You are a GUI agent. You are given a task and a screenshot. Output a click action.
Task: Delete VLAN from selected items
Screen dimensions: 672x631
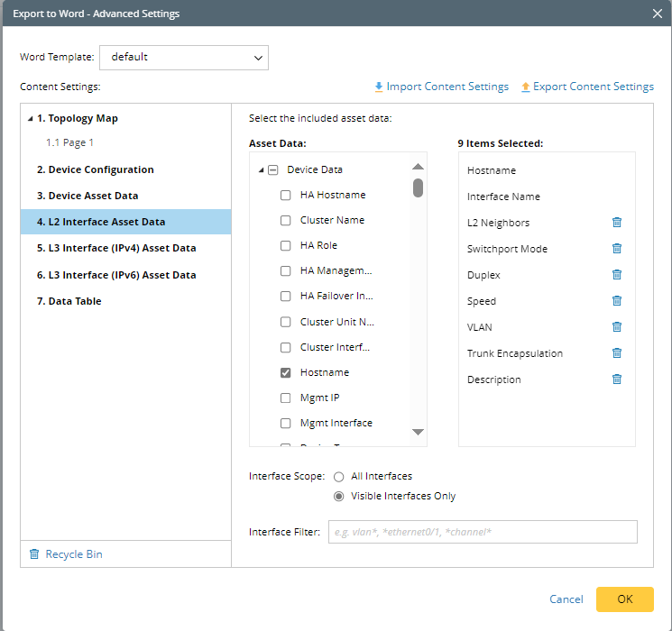[617, 327]
